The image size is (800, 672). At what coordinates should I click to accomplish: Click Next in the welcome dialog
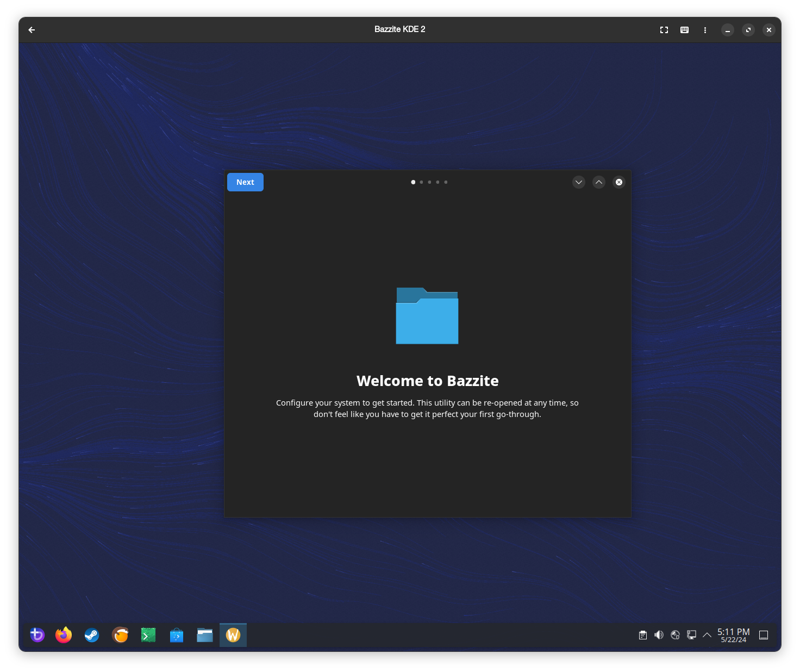[x=245, y=182]
